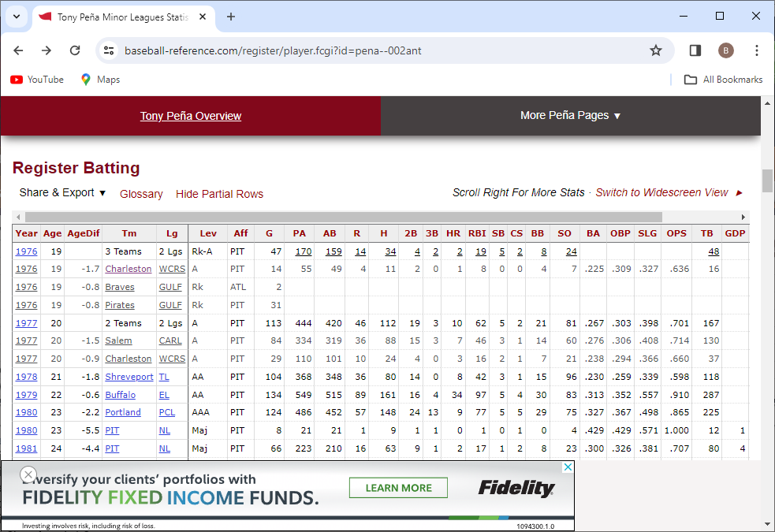Open the All Bookmarks folder
This screenshot has width=775, height=532.
[723, 80]
